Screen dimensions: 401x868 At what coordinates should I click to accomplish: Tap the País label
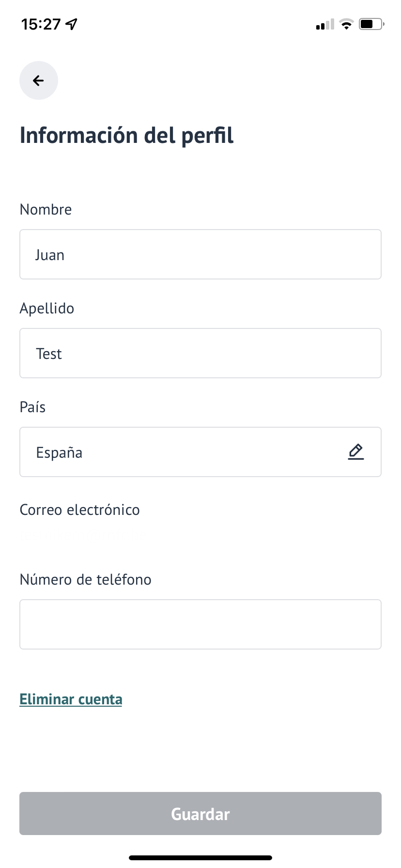tap(33, 407)
